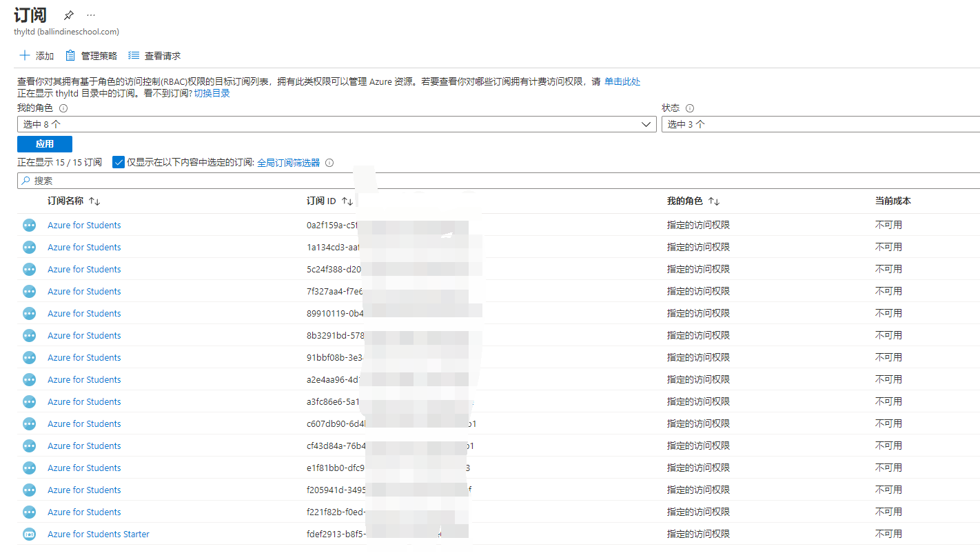Click ellipsis icon in row cf43d84a
This screenshot has width=980, height=560.
29,446
